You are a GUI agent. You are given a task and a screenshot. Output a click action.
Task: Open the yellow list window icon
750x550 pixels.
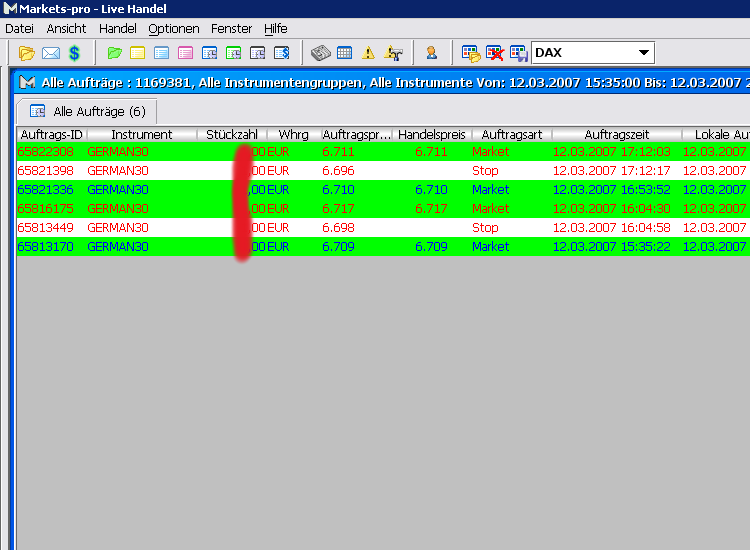(138, 53)
